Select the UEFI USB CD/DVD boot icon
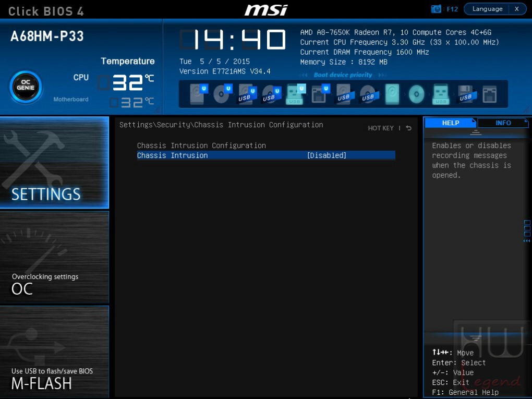The width and height of the screenshot is (532, 399). (x=271, y=94)
